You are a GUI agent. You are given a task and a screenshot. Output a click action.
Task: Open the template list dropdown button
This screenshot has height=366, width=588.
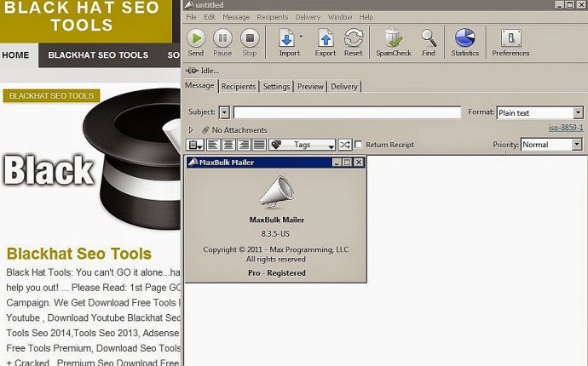click(x=195, y=145)
